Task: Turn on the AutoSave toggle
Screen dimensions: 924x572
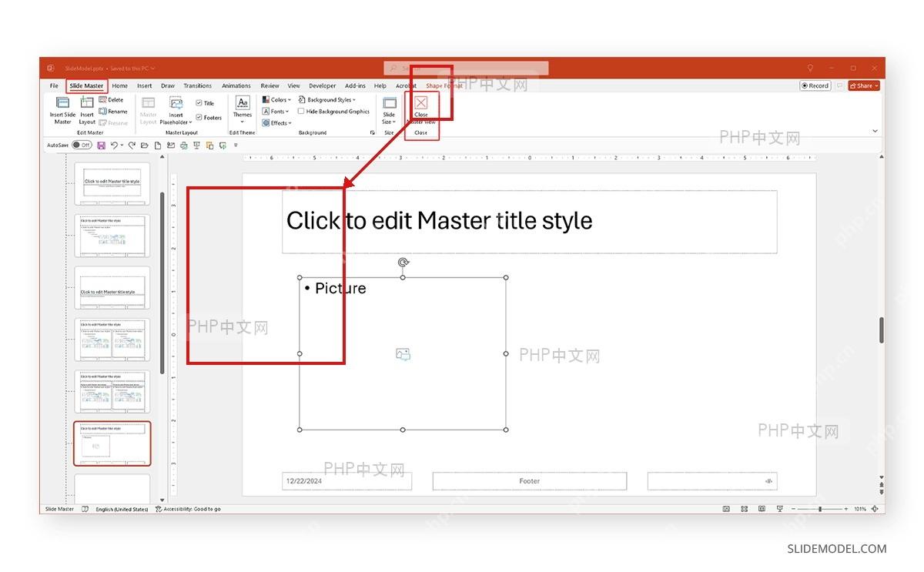Action: point(82,145)
